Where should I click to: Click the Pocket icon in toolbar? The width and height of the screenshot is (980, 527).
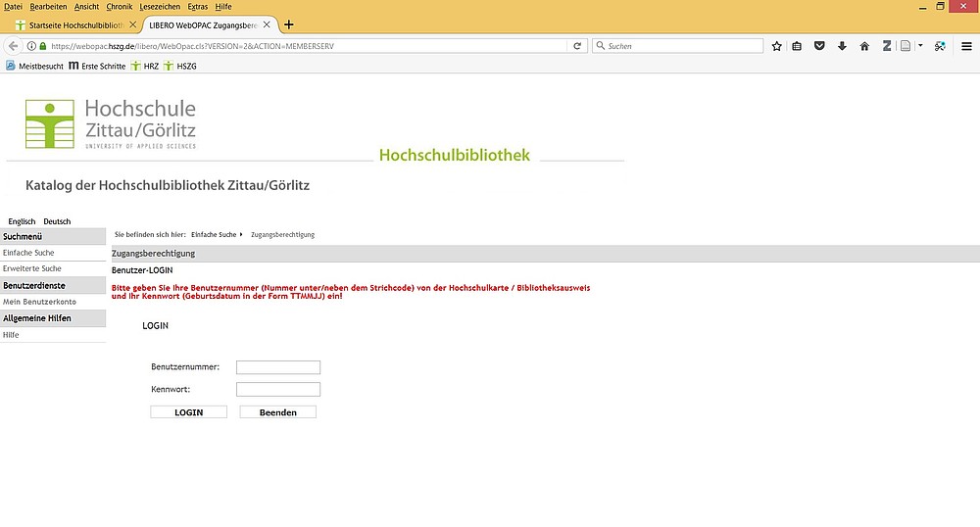click(x=820, y=46)
